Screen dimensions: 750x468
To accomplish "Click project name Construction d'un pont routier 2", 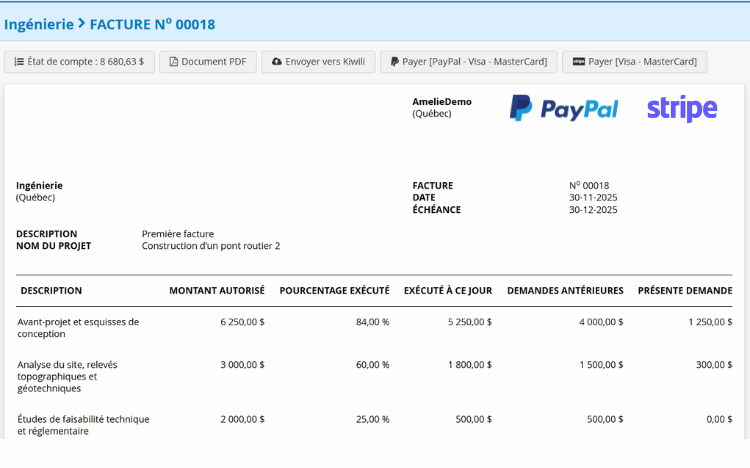I will [211, 246].
